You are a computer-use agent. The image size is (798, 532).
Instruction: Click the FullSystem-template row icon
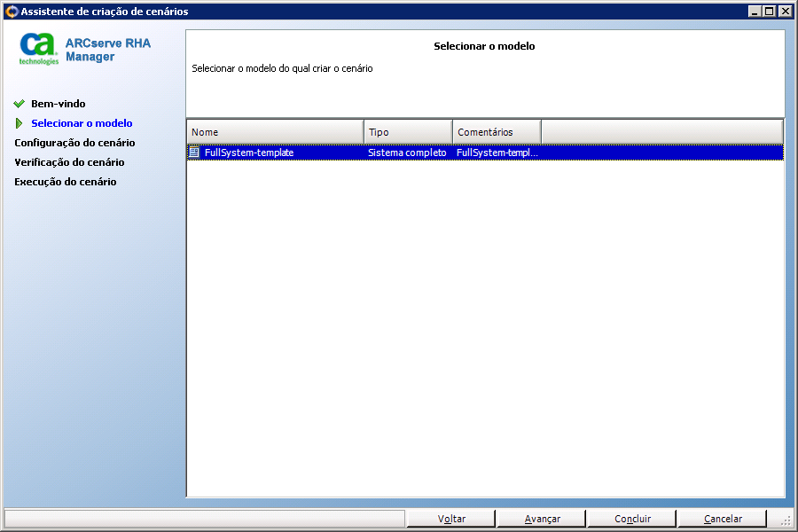194,152
